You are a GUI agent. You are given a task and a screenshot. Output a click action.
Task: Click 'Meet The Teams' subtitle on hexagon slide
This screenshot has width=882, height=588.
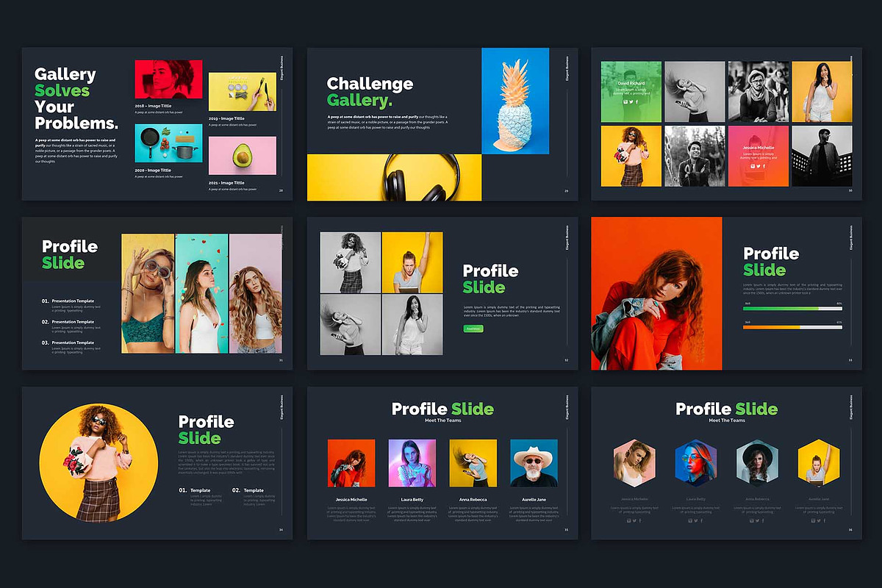pyautogui.click(x=727, y=420)
